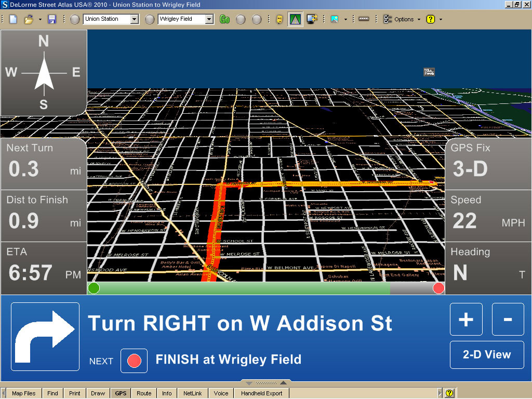Expand the Wrigley Field destination dropdown
This screenshot has height=399, width=532.
click(209, 19)
